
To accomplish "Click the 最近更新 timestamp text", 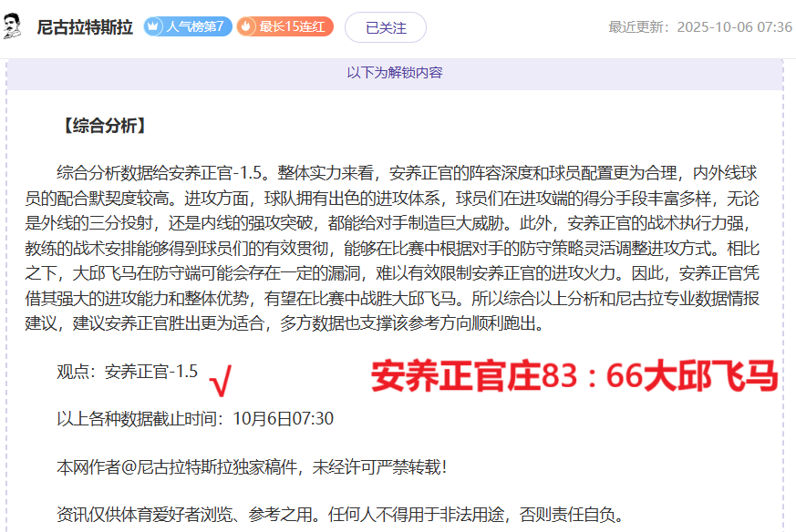I will (699, 27).
